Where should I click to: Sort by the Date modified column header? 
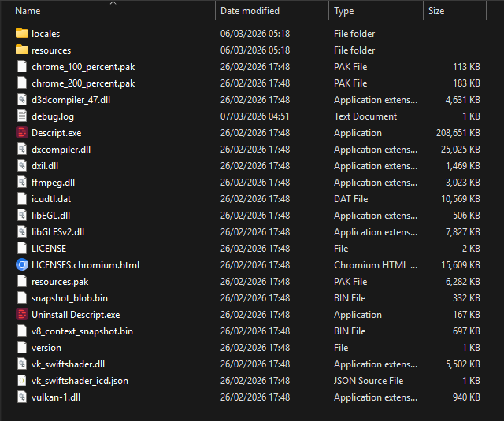[x=250, y=11]
